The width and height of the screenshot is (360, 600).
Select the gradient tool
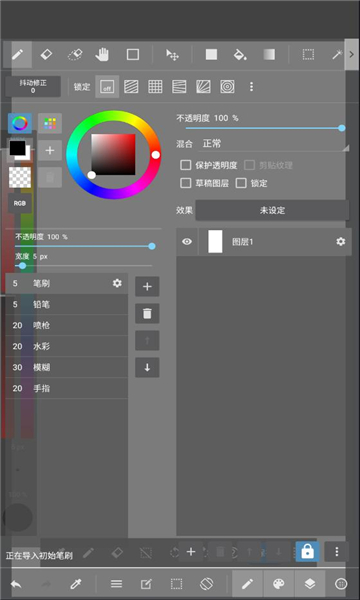(269, 55)
